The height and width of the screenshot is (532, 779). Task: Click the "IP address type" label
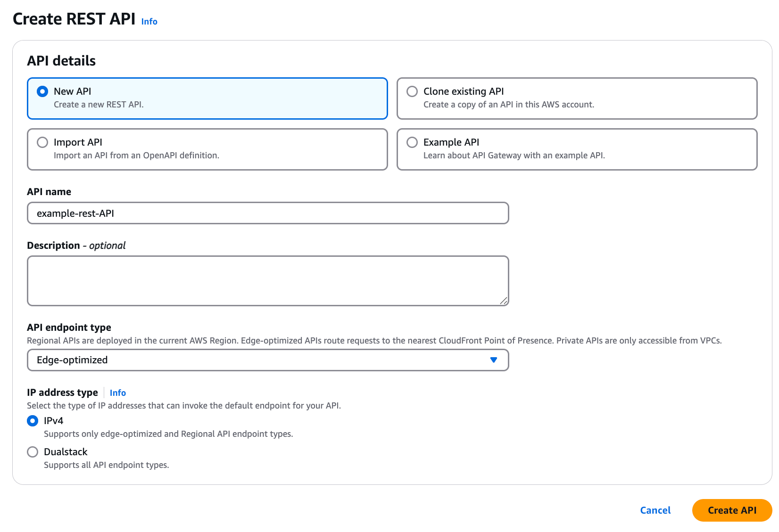tap(62, 393)
